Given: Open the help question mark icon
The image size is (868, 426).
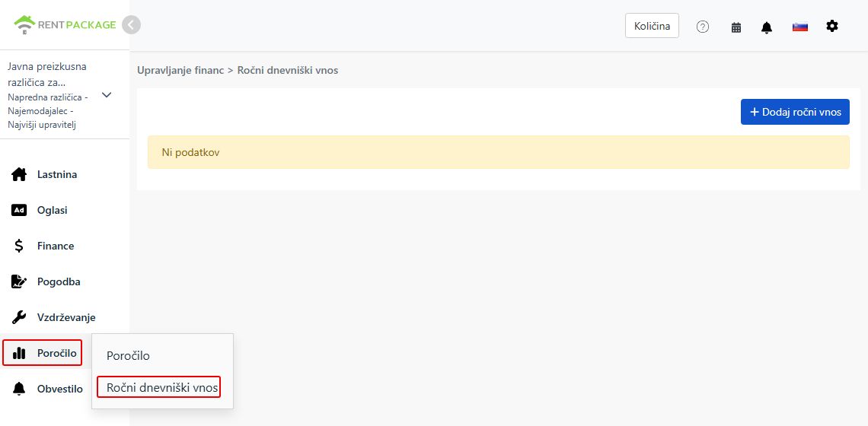Looking at the screenshot, I should (x=703, y=27).
